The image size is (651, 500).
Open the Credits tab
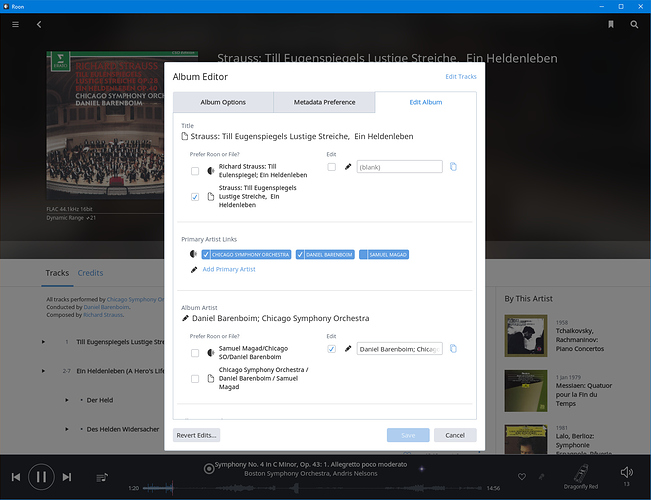tap(91, 273)
